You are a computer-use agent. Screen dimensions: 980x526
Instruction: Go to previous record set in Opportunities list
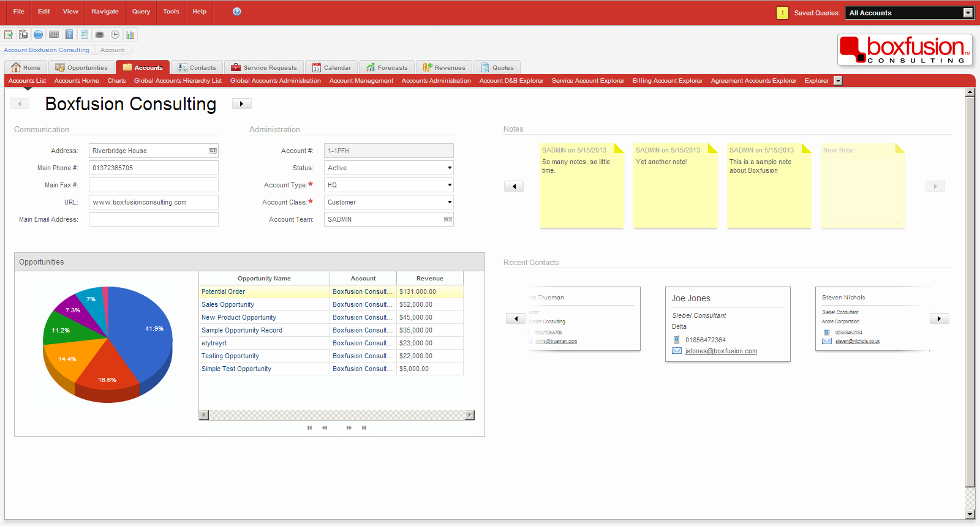pyautogui.click(x=325, y=427)
